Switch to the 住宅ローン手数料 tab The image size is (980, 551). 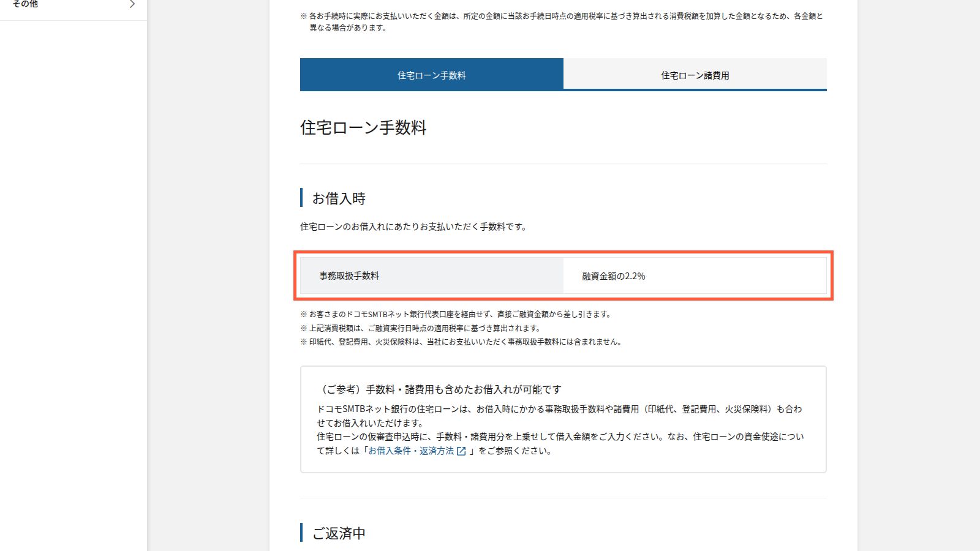(x=431, y=75)
